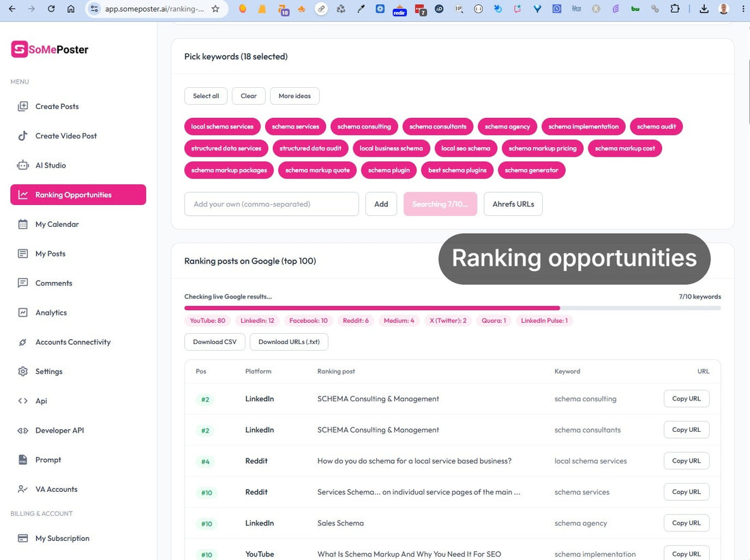Toggle the 'local business schema' keyword chip

(391, 148)
